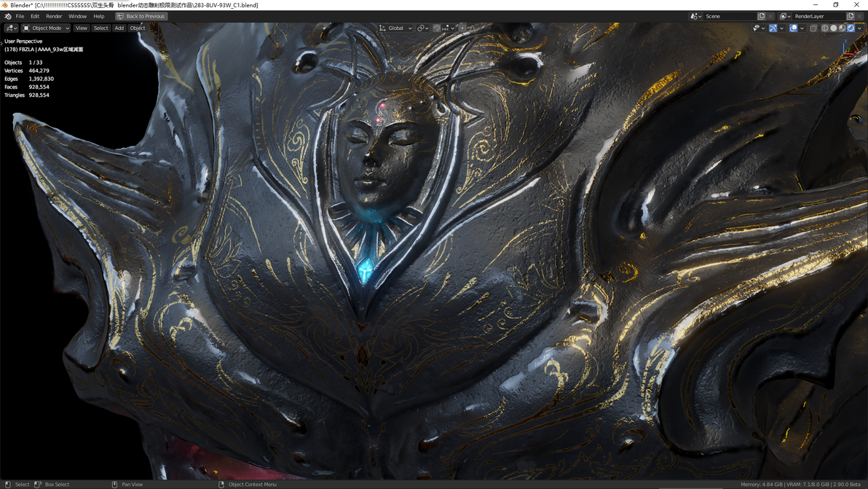This screenshot has width=868, height=489.
Task: Open the overlays options dropdown arrow
Action: [802, 28]
